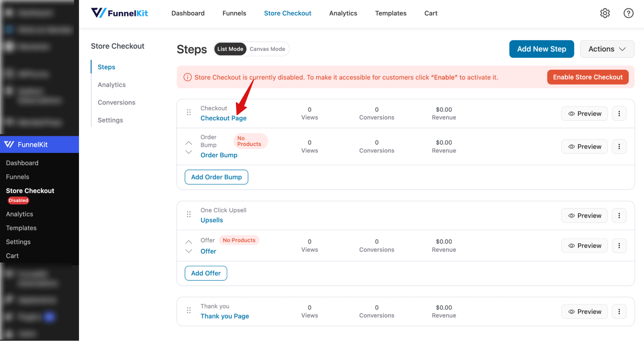Click the FunnelKit logo in header
644x341 pixels.
coord(120,13)
